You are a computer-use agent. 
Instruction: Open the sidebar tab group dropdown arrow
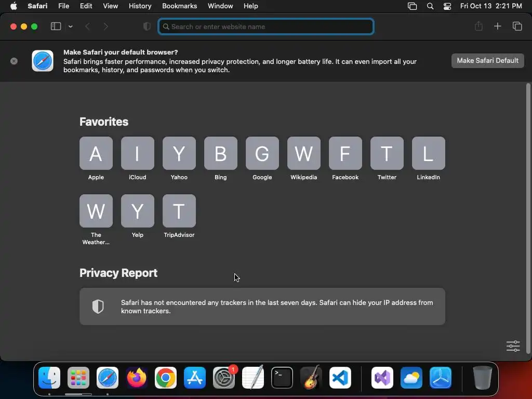70,26
